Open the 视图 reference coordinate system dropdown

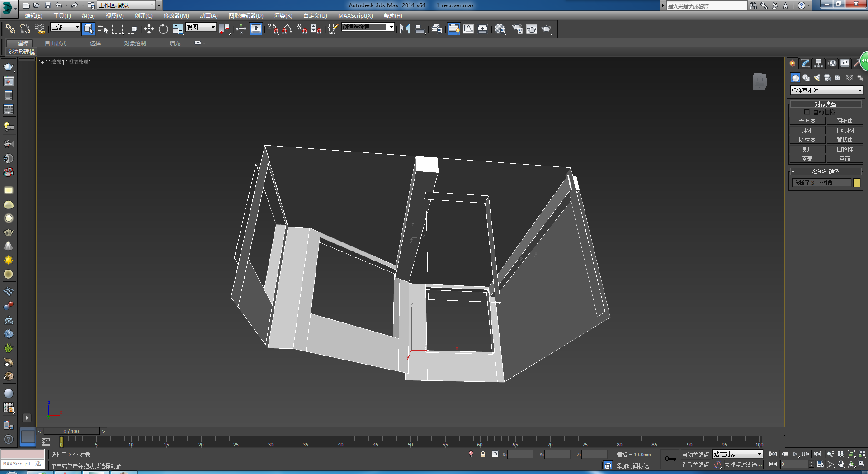click(x=201, y=27)
